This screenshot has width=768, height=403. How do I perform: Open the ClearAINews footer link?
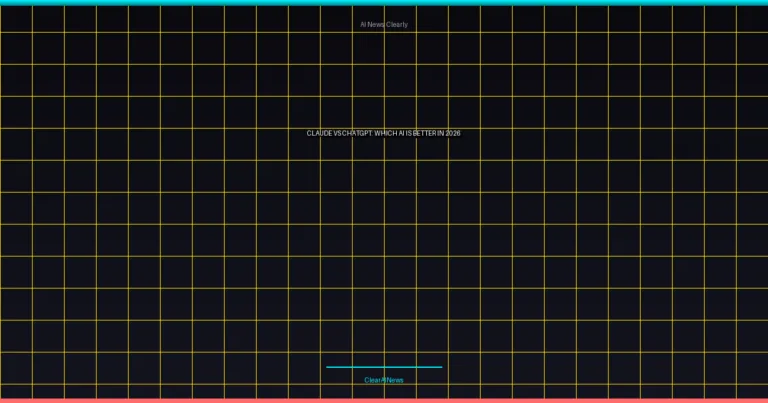tap(384, 380)
